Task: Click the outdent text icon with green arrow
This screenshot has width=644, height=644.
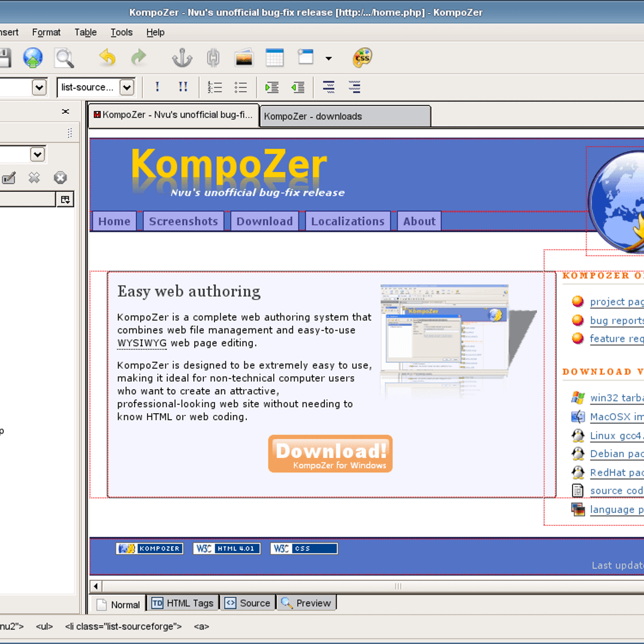Action: pyautogui.click(x=298, y=87)
